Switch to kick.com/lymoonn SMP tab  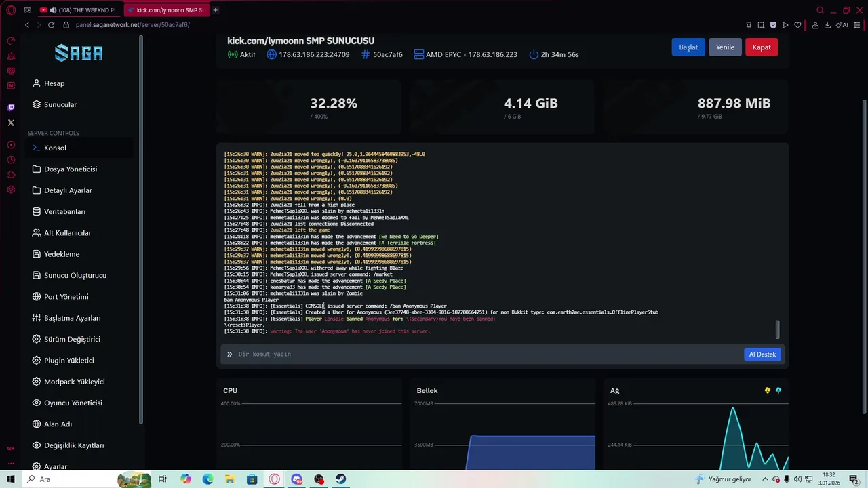pyautogui.click(x=166, y=10)
